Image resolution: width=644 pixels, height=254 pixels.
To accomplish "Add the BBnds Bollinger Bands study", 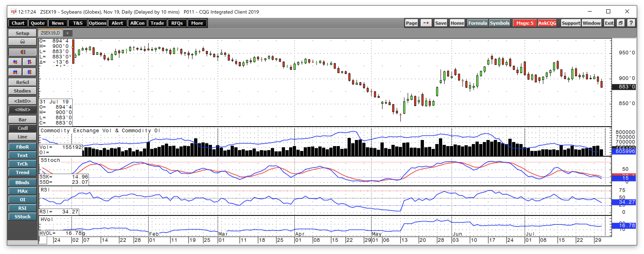I will (x=23, y=183).
